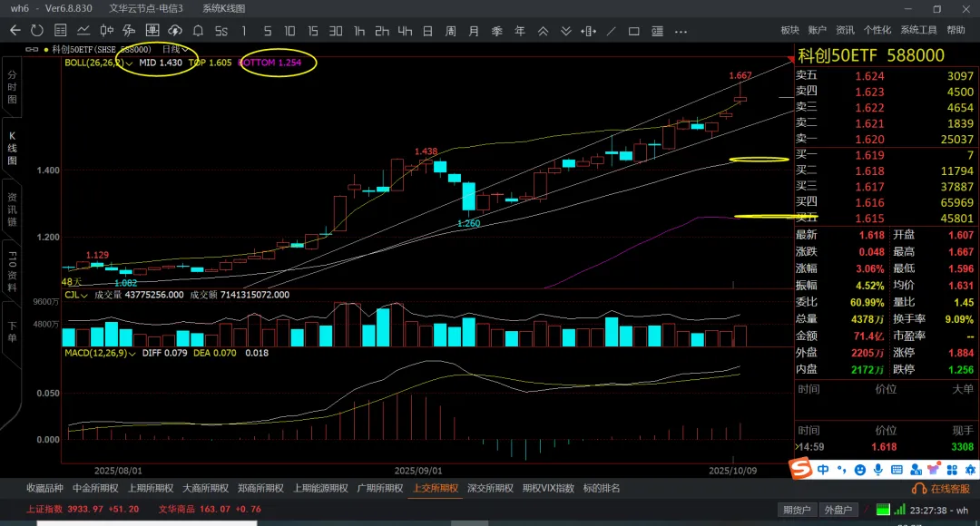Image resolution: width=980 pixels, height=526 pixels.
Task: Toggle Sogou Chinese/English mode (中)
Action: (x=823, y=470)
